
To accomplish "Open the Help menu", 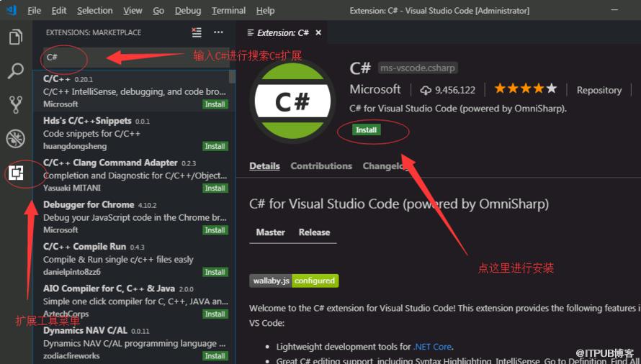I will point(265,11).
